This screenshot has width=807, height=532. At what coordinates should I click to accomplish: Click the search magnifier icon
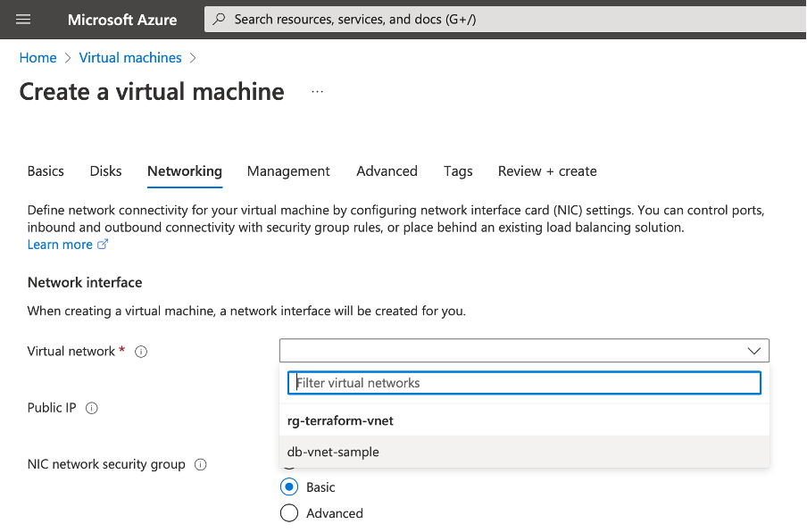(220, 20)
